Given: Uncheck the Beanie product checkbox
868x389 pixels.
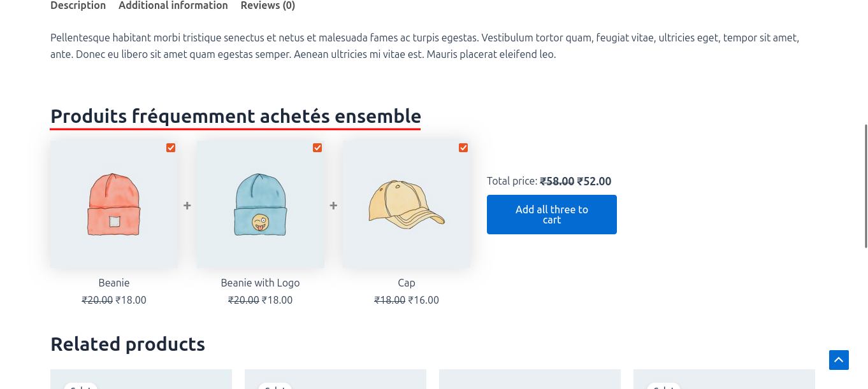Looking at the screenshot, I should click(x=171, y=148).
